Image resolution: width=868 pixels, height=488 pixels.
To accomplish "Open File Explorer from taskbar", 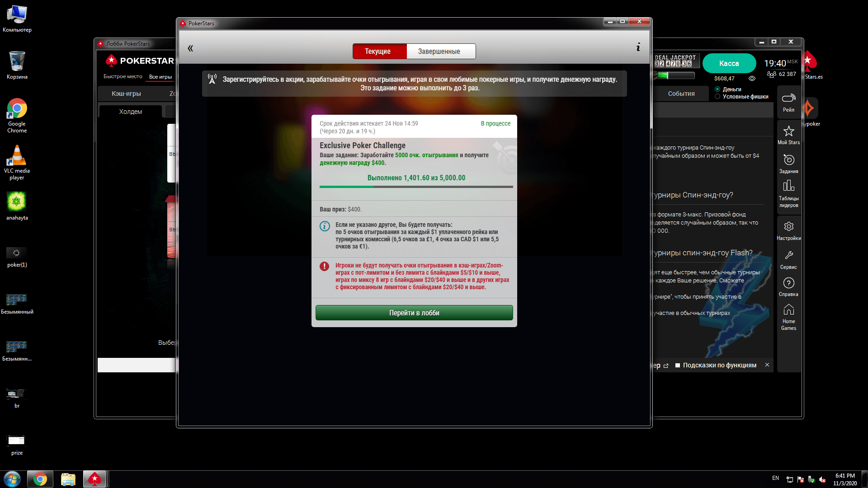I will 68,479.
